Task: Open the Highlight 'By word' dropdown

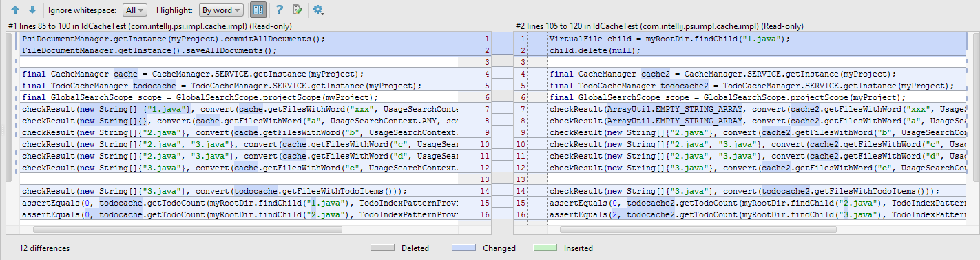Action: pos(221,10)
